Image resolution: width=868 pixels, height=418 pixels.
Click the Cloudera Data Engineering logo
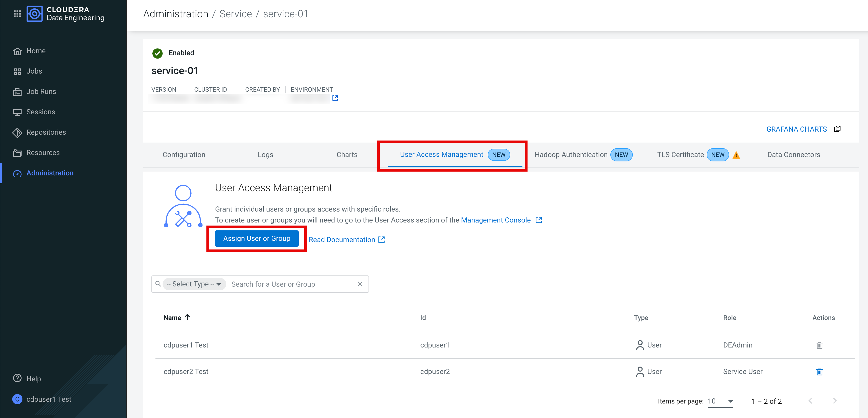click(x=35, y=14)
